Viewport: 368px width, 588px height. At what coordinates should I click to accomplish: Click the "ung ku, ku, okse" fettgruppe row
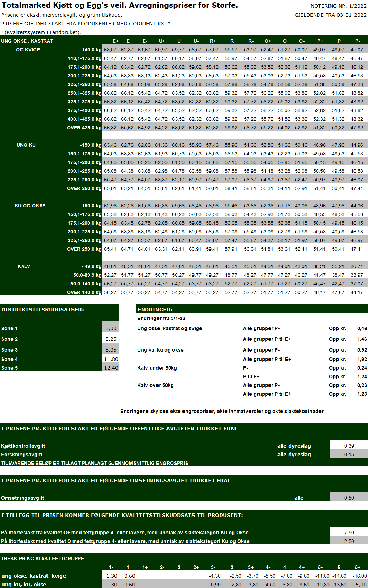click(24, 585)
